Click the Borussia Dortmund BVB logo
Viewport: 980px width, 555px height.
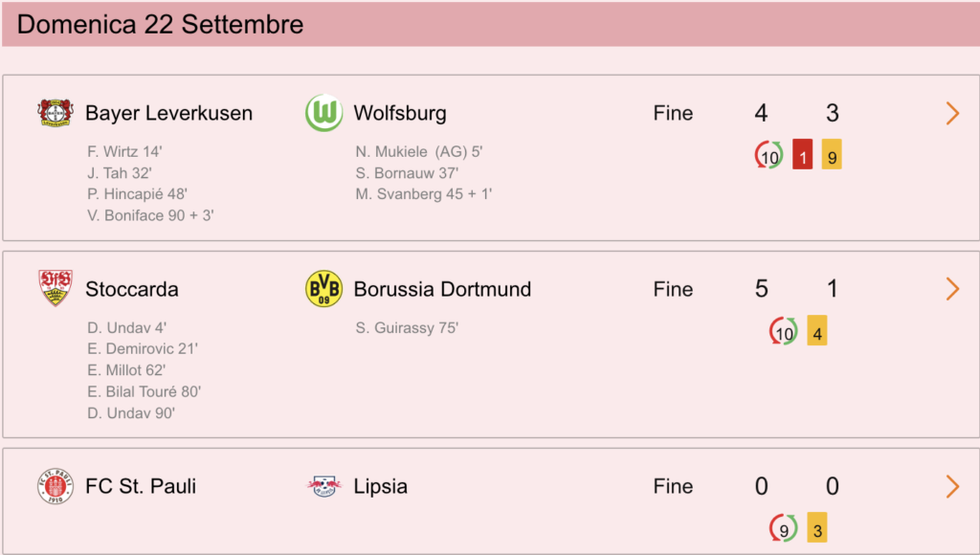point(323,289)
